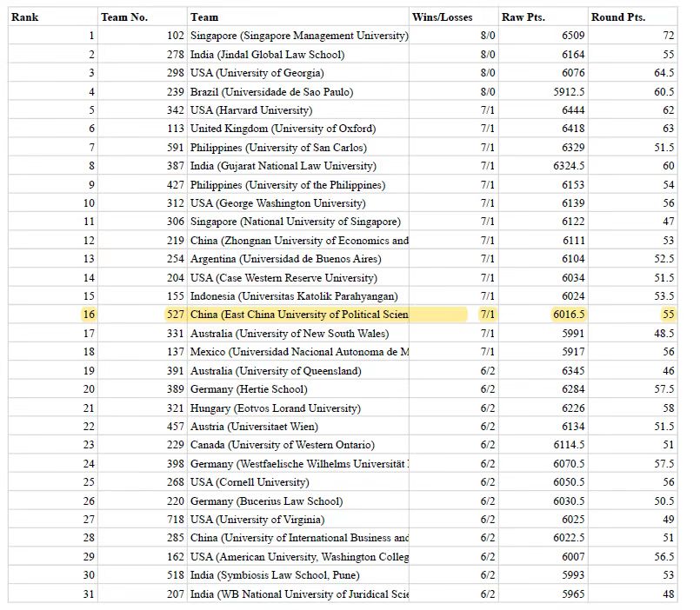Select Mexico Universidad Nacional Autonoma cell

point(297,352)
